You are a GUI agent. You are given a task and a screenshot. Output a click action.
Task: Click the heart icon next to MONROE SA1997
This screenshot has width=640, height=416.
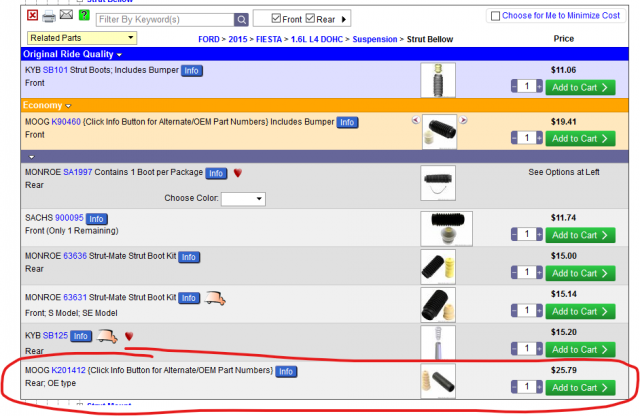tap(238, 173)
